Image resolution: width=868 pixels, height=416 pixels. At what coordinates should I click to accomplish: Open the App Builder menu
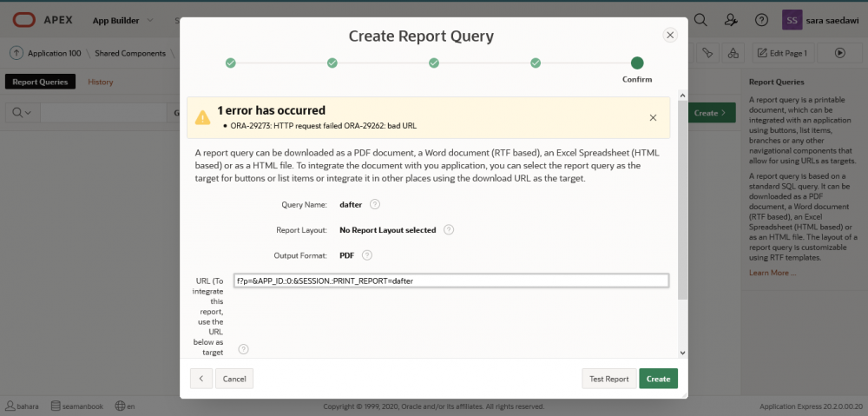123,21
